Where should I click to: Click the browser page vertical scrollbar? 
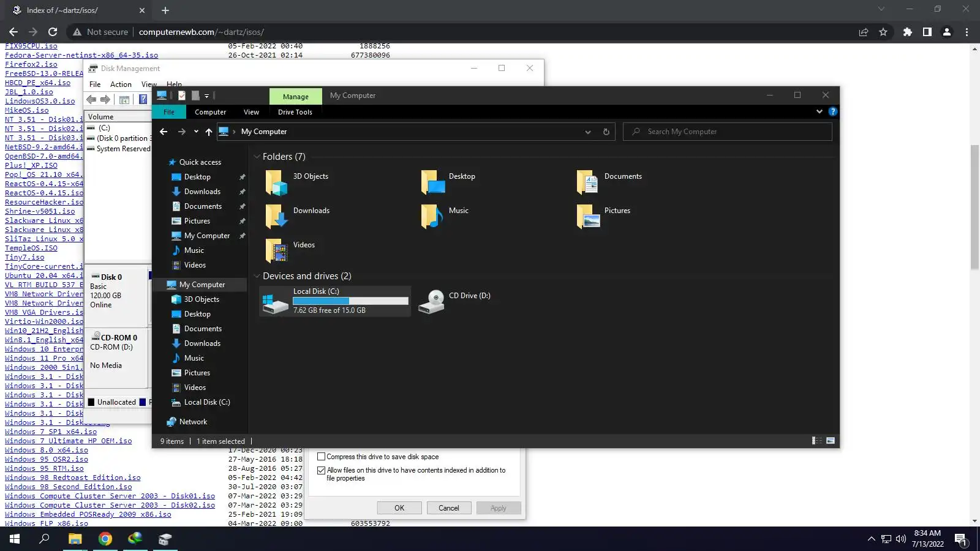[x=974, y=208]
